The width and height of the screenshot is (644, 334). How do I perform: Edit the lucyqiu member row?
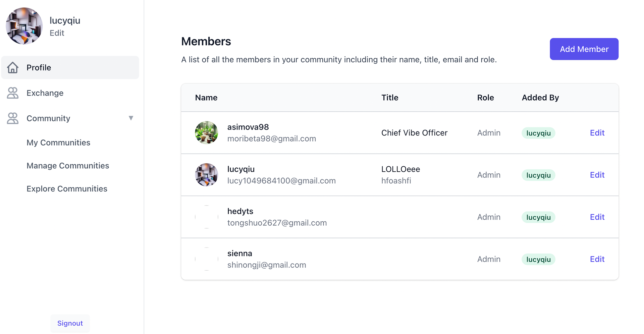click(597, 175)
